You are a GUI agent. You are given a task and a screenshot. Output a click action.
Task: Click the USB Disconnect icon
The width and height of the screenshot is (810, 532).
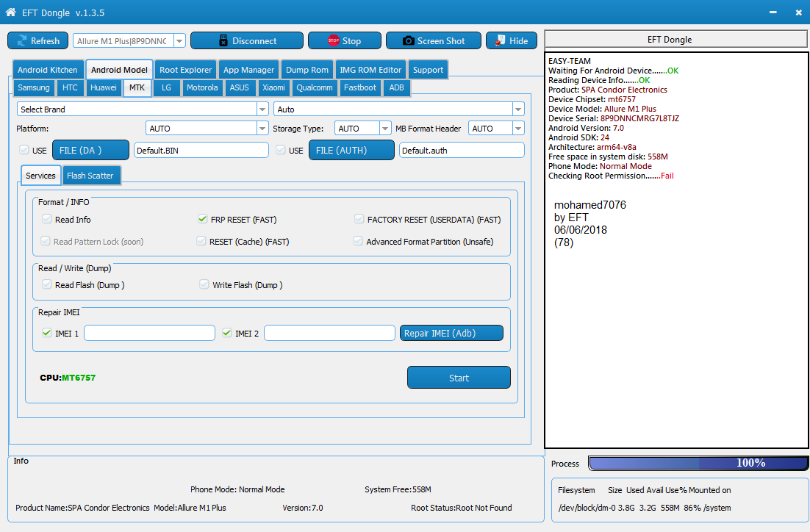tap(223, 41)
